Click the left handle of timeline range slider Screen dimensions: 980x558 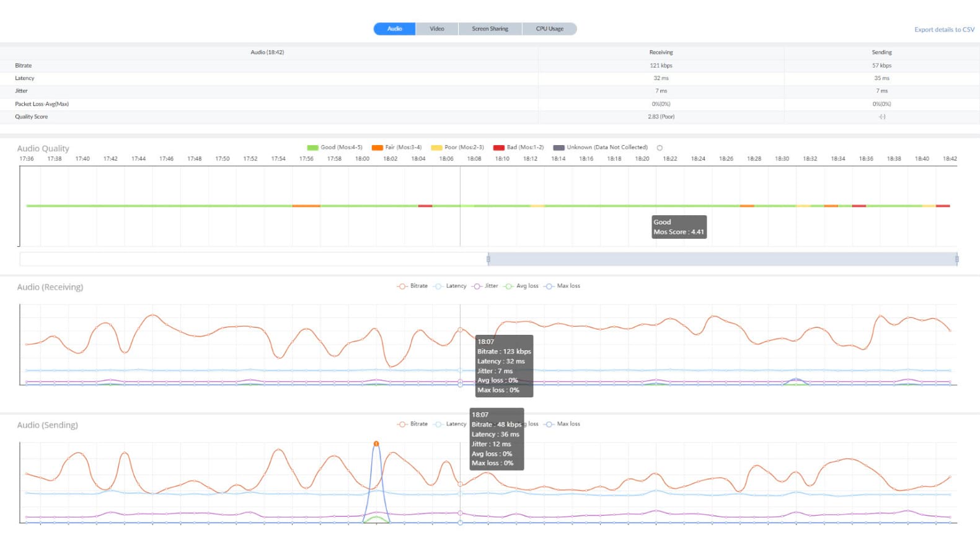tap(488, 259)
